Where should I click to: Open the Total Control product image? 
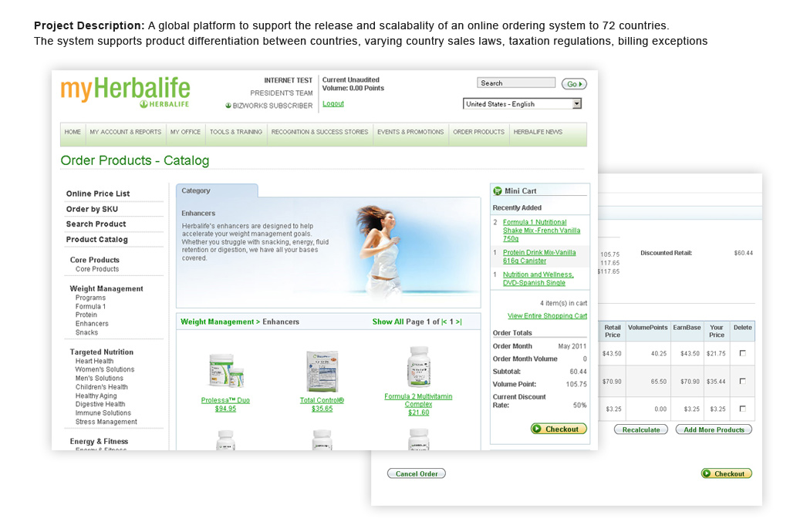(322, 372)
